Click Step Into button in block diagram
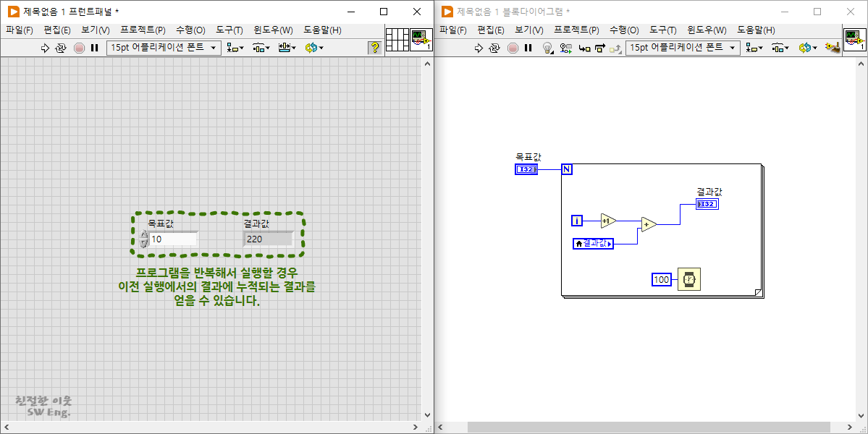Screen dimensions: 868x434 click(584, 48)
